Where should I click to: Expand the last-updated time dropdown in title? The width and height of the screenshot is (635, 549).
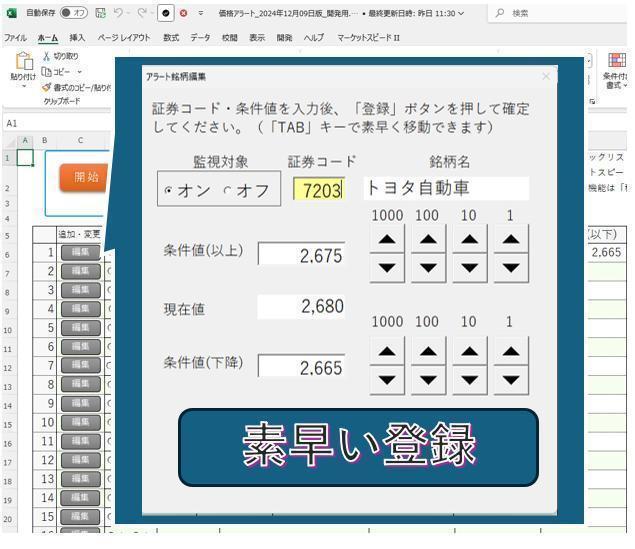(461, 13)
